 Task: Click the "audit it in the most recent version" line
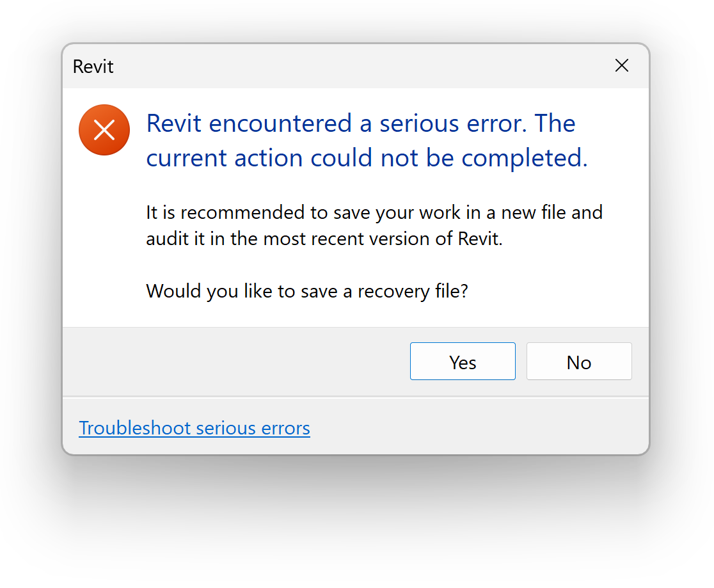click(324, 239)
